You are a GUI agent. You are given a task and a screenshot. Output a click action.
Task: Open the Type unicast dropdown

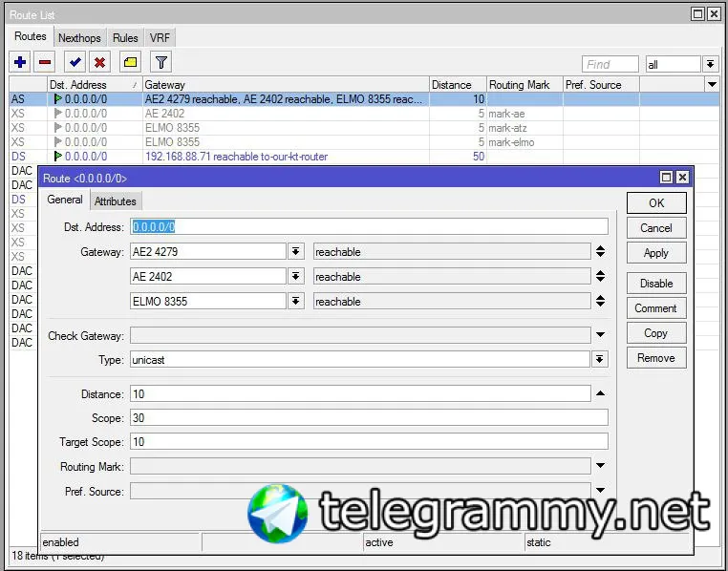[x=600, y=359]
